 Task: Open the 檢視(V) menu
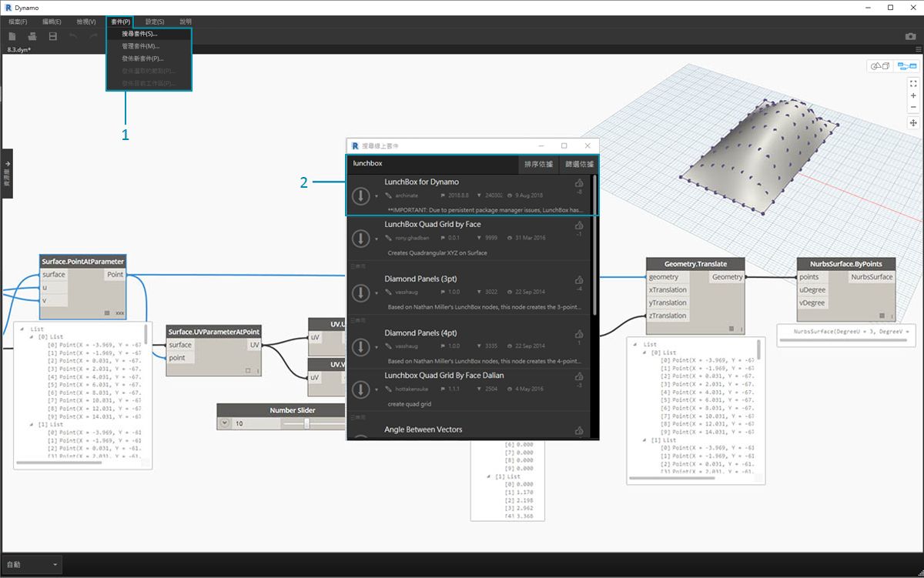point(85,22)
